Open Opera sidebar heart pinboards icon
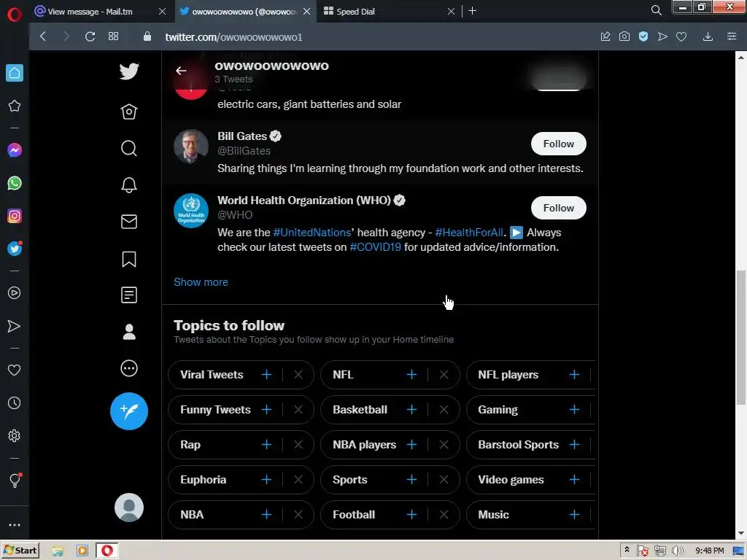 (15, 370)
